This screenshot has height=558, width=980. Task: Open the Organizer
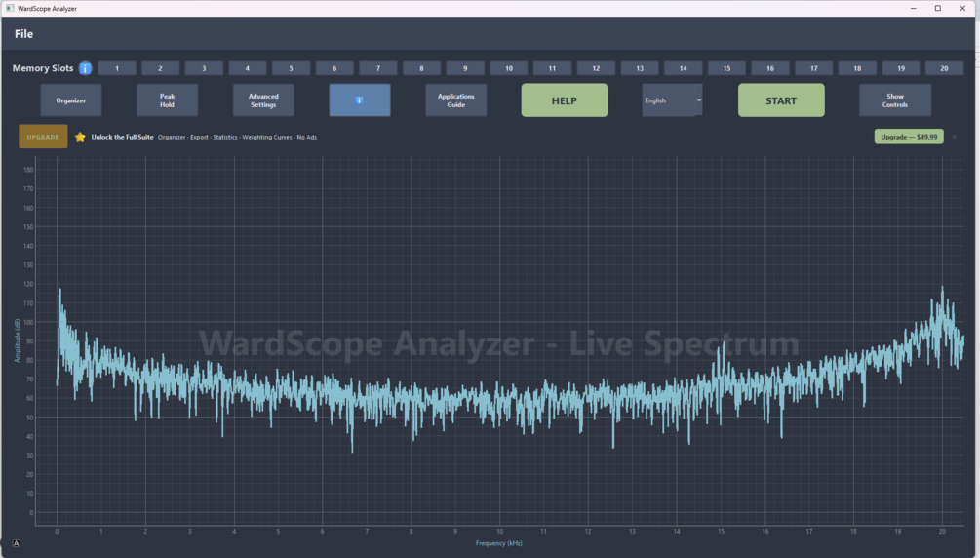point(71,100)
